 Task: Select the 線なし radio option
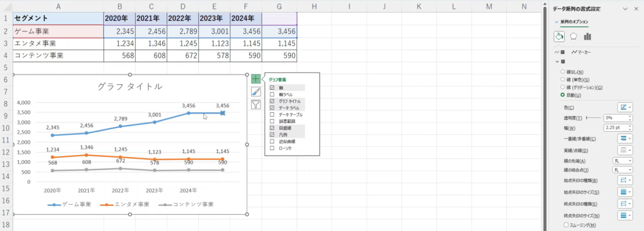pyautogui.click(x=562, y=72)
